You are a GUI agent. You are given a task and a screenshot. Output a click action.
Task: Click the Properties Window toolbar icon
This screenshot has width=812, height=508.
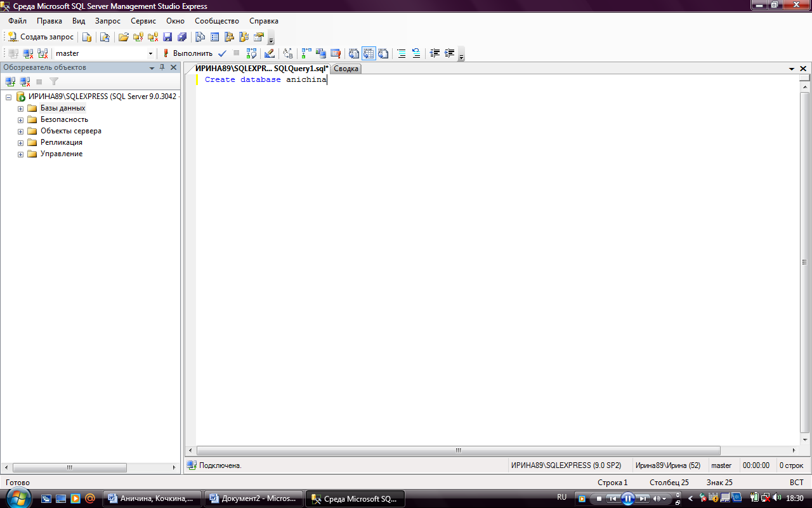[258, 37]
